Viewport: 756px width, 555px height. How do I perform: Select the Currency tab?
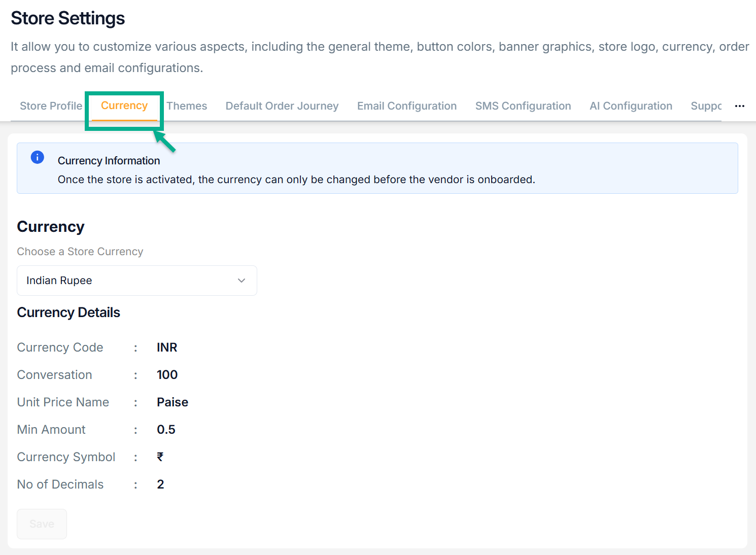pos(124,106)
